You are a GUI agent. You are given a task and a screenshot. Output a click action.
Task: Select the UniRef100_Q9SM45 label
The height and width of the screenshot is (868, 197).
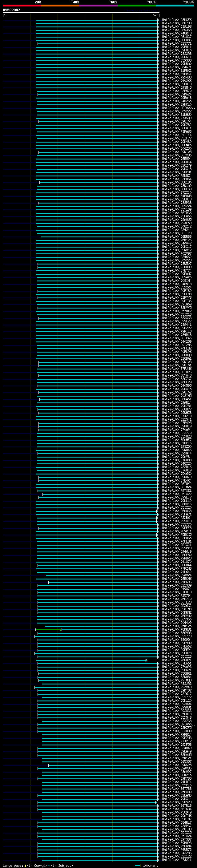pos(177,88)
